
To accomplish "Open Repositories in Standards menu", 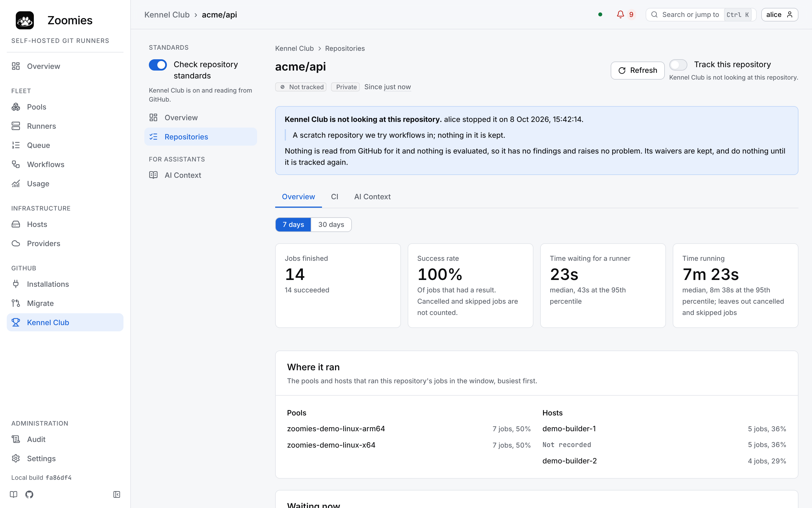I will pyautogui.click(x=201, y=137).
